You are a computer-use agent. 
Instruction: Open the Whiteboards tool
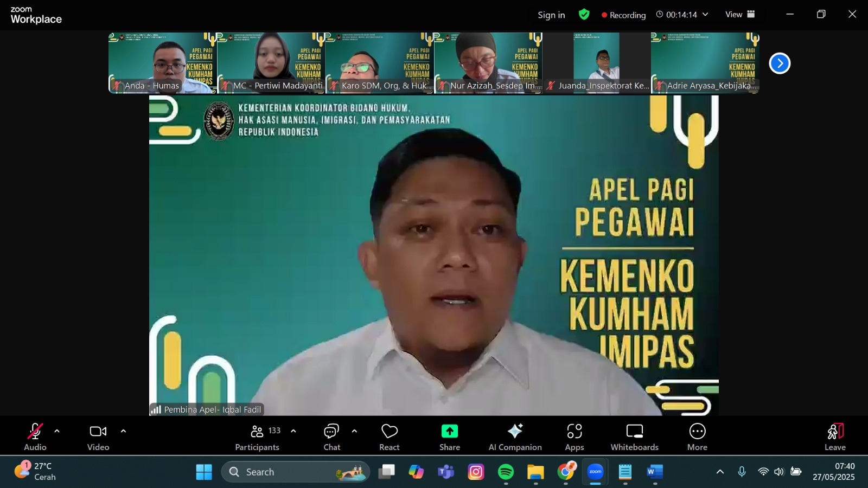coord(634,437)
